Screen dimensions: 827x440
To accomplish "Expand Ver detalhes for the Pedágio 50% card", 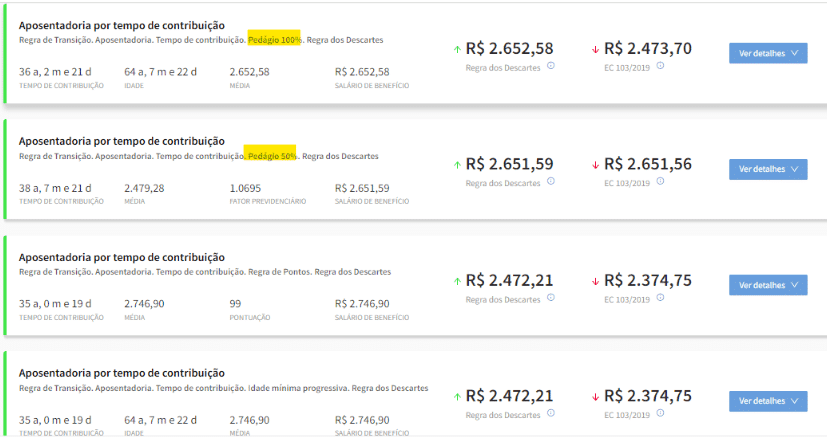I will click(768, 169).
